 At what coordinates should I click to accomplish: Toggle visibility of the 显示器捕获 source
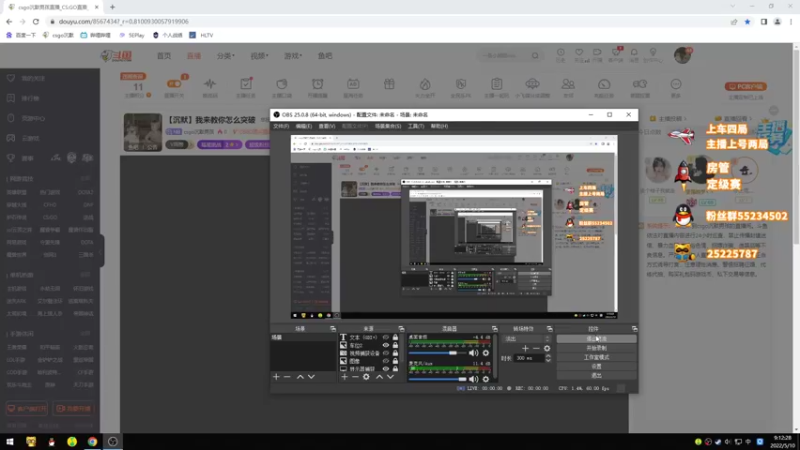point(386,369)
